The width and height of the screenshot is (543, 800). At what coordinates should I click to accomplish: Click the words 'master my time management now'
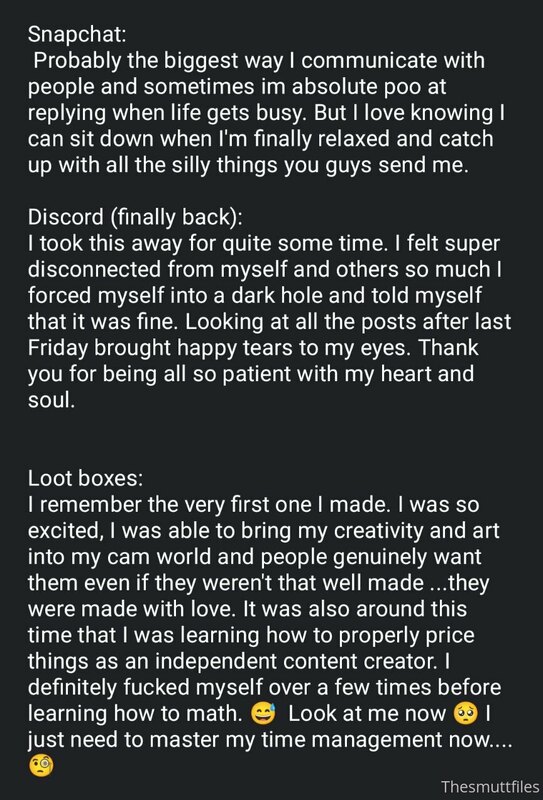(321, 739)
